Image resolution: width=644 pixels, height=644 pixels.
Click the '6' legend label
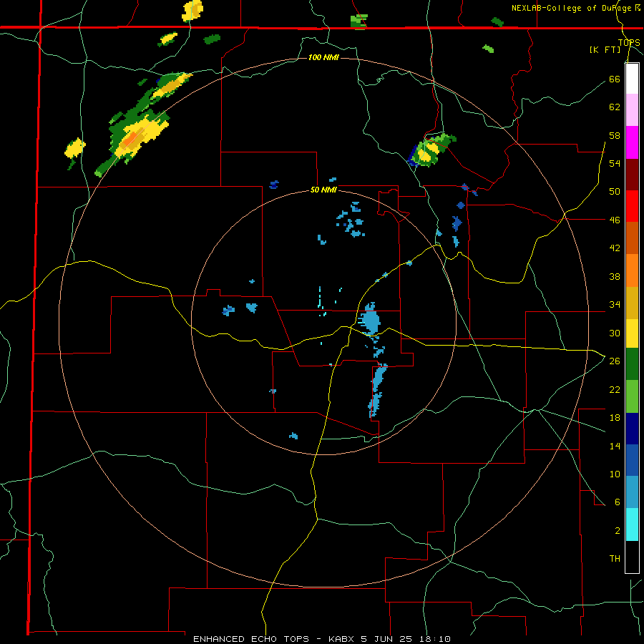click(x=618, y=502)
